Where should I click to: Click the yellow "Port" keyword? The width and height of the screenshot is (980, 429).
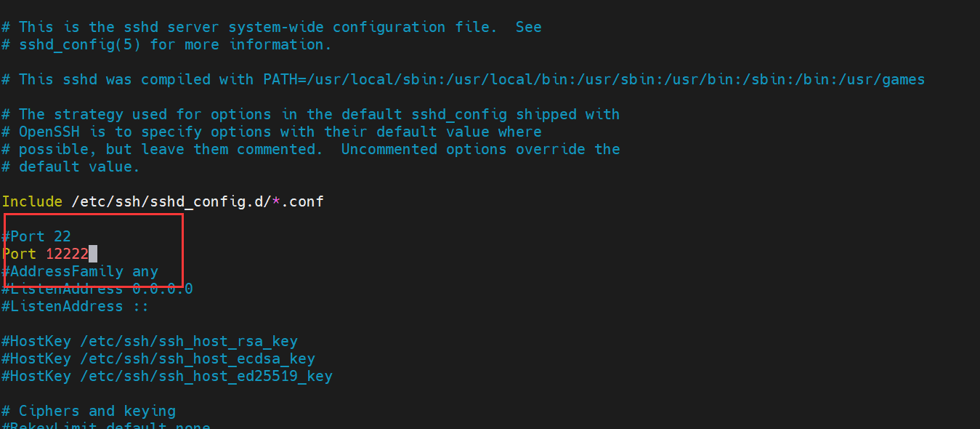[x=19, y=254]
